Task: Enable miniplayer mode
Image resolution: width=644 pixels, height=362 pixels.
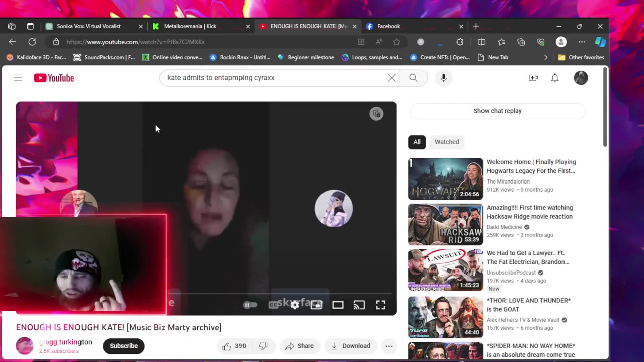Action: tap(316, 305)
